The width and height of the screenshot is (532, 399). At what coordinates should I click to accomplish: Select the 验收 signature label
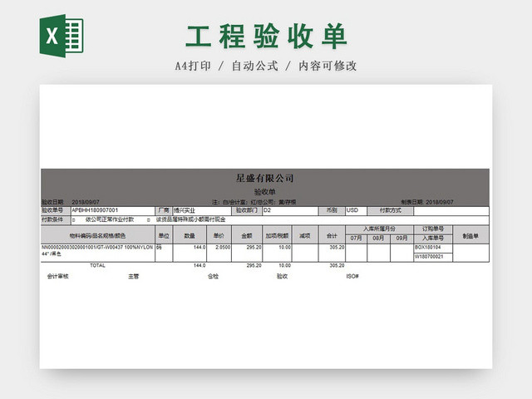(x=283, y=277)
